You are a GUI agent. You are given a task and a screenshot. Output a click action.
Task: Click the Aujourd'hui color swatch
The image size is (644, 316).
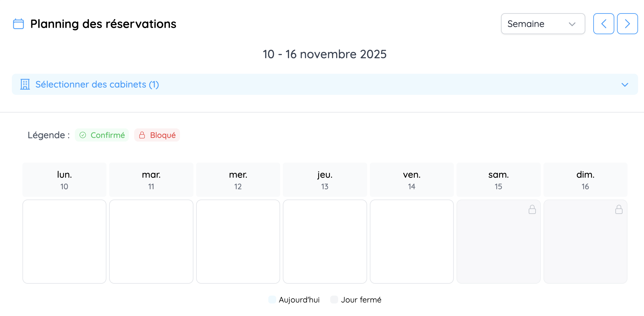272,300
